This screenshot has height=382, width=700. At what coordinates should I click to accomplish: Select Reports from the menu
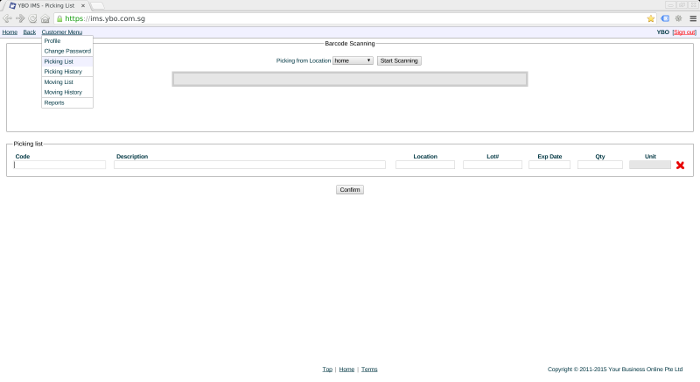click(67, 103)
